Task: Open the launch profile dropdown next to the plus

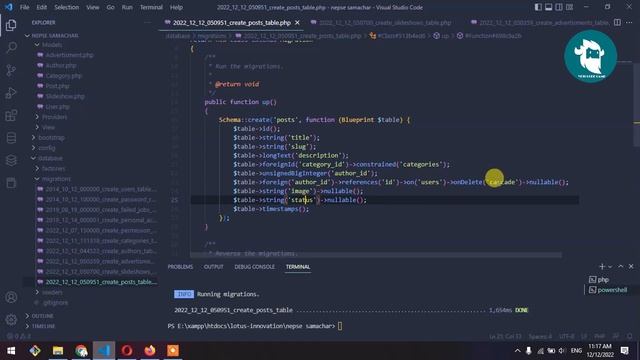Action: point(610,267)
